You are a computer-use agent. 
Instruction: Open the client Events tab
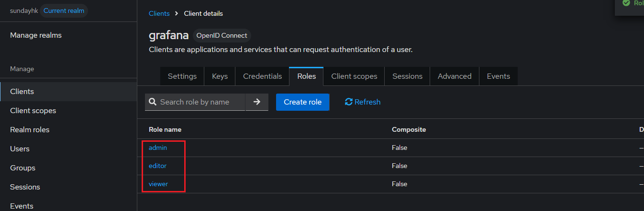(x=499, y=76)
